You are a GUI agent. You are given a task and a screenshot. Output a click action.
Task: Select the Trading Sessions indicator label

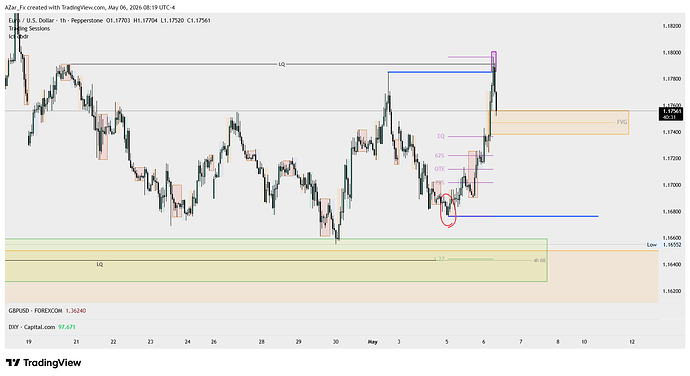coord(29,29)
